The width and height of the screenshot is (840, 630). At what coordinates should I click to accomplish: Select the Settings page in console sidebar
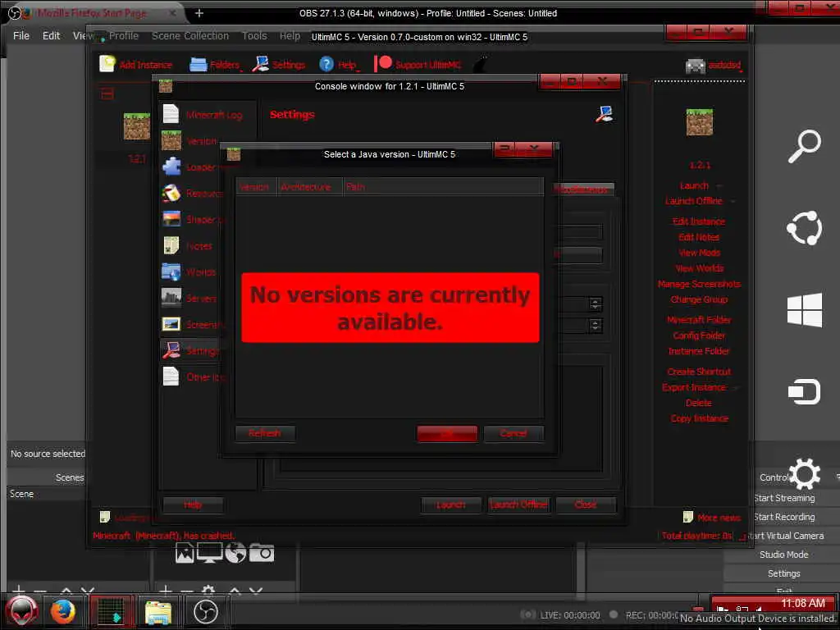click(x=190, y=350)
